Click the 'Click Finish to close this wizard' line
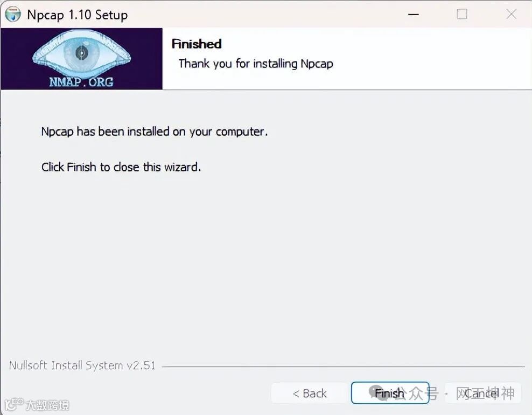 click(x=121, y=167)
